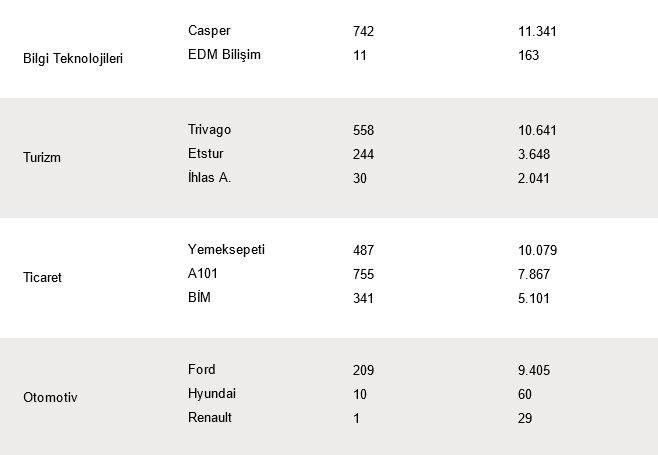Click the BİM brand entry
Image resolution: width=658 pixels, height=455 pixels.
(199, 297)
